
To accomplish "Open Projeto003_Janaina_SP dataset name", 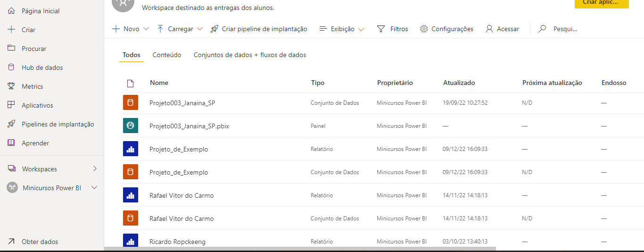I will (x=182, y=103).
